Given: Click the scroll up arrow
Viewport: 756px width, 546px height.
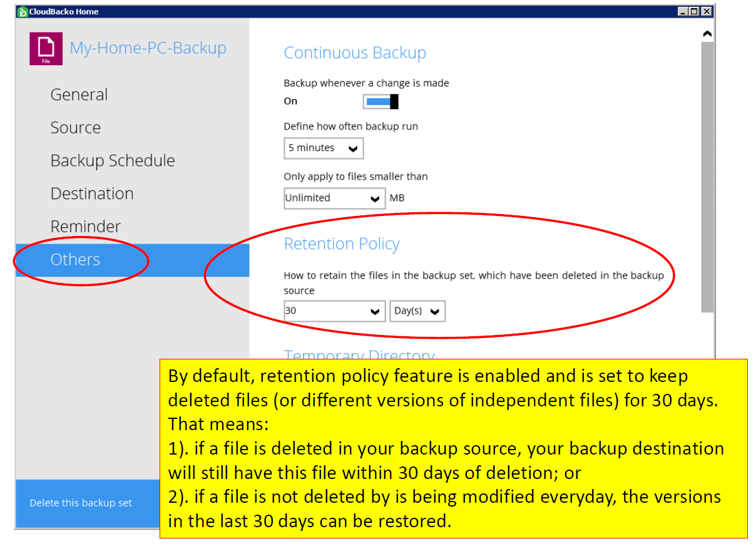Looking at the screenshot, I should (707, 34).
